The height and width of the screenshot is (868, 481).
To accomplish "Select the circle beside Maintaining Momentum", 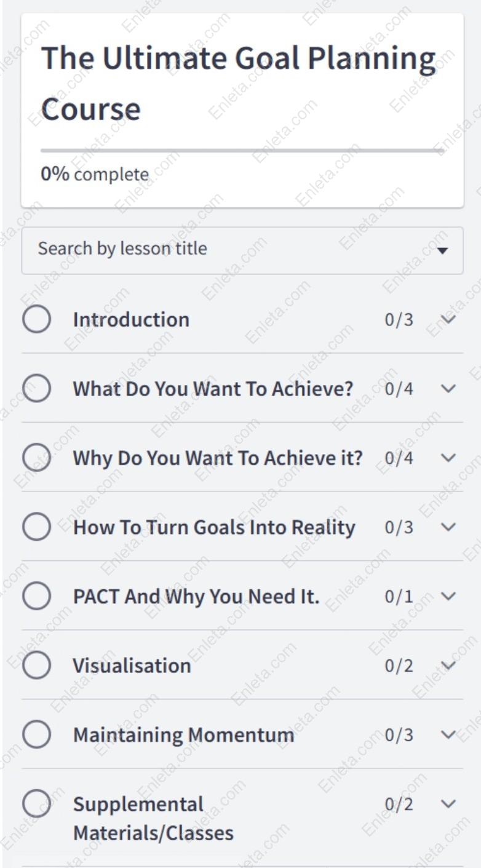I will (x=39, y=735).
